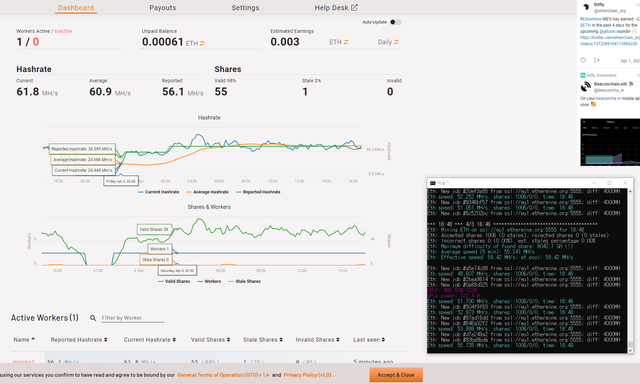Screen dimensions: 640x384
Task: Click the console window title bar icon
Action: pyautogui.click(x=433, y=183)
